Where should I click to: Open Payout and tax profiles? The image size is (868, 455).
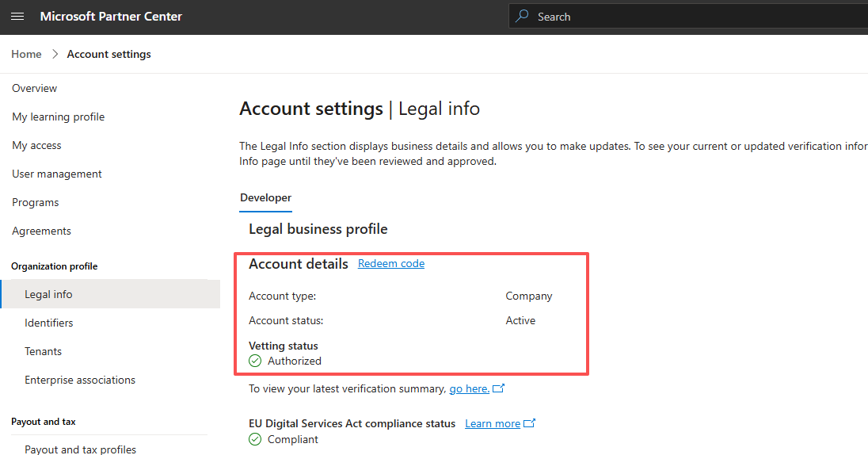(x=80, y=449)
